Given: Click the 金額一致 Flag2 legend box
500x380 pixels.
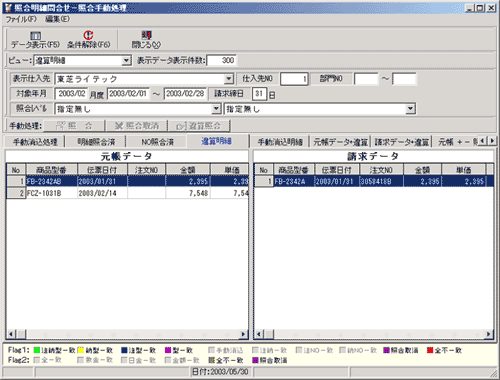Looking at the screenshot, I should [168, 360].
